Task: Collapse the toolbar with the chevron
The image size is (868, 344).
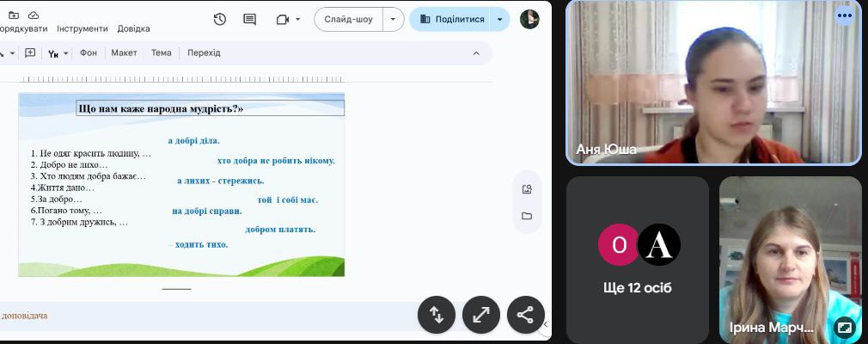Action: [x=476, y=53]
